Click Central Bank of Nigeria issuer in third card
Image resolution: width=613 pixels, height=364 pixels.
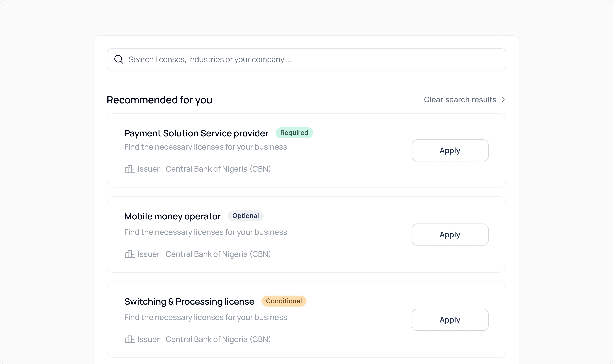click(218, 340)
